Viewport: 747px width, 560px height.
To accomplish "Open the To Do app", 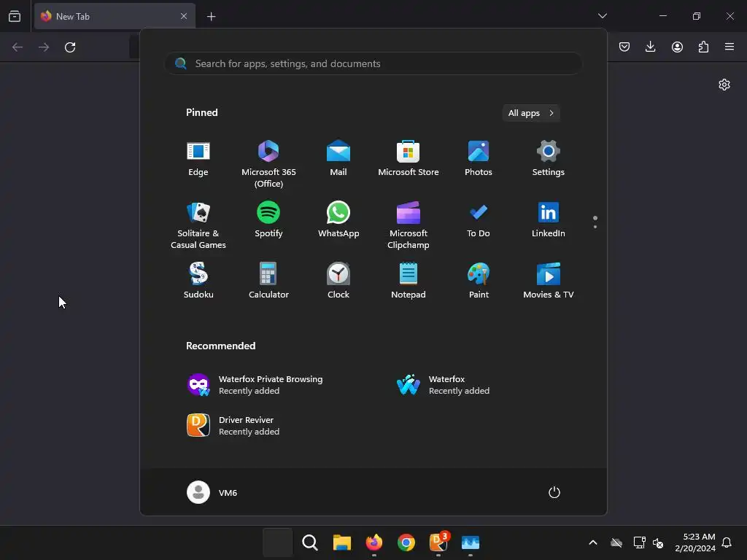I will (x=479, y=220).
